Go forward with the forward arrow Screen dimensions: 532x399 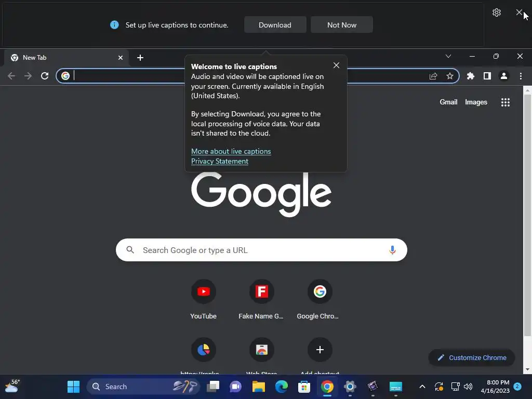[28, 76]
